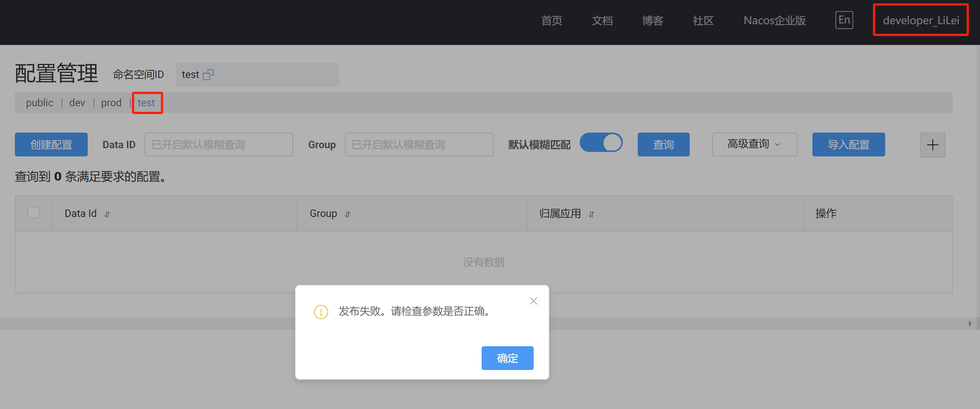Switch to the prod namespace tab
Screen dimensions: 980x409
(x=111, y=103)
